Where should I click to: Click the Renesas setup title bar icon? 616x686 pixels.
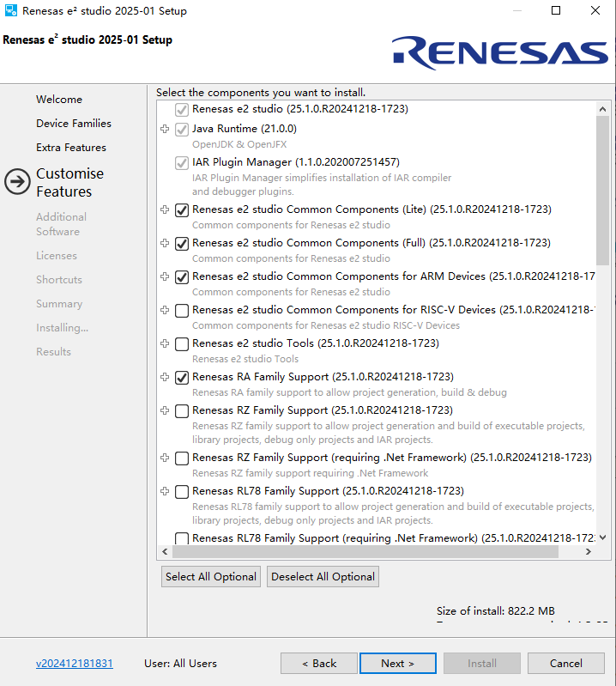[11, 10]
